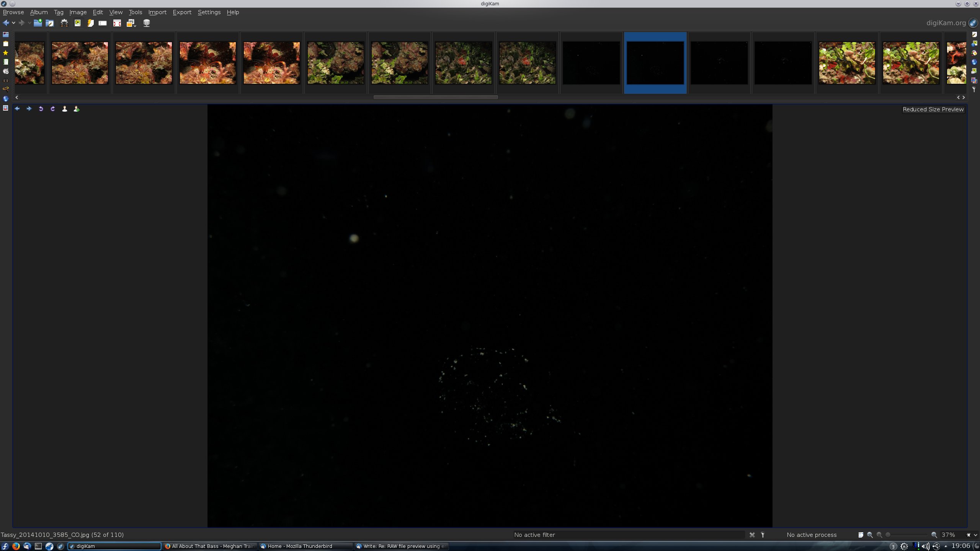Rotate the preview image left

(41, 109)
